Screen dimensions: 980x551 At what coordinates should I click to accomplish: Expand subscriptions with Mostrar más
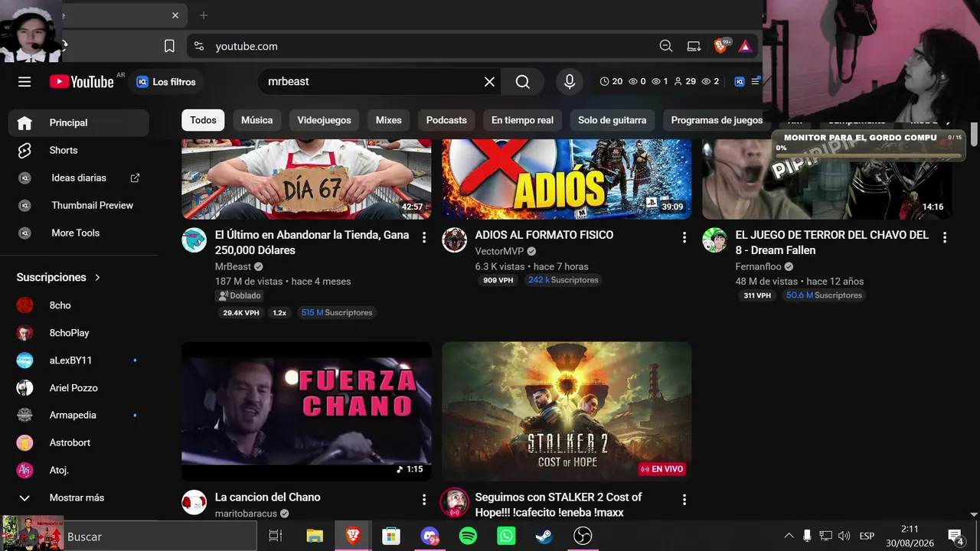(78, 497)
